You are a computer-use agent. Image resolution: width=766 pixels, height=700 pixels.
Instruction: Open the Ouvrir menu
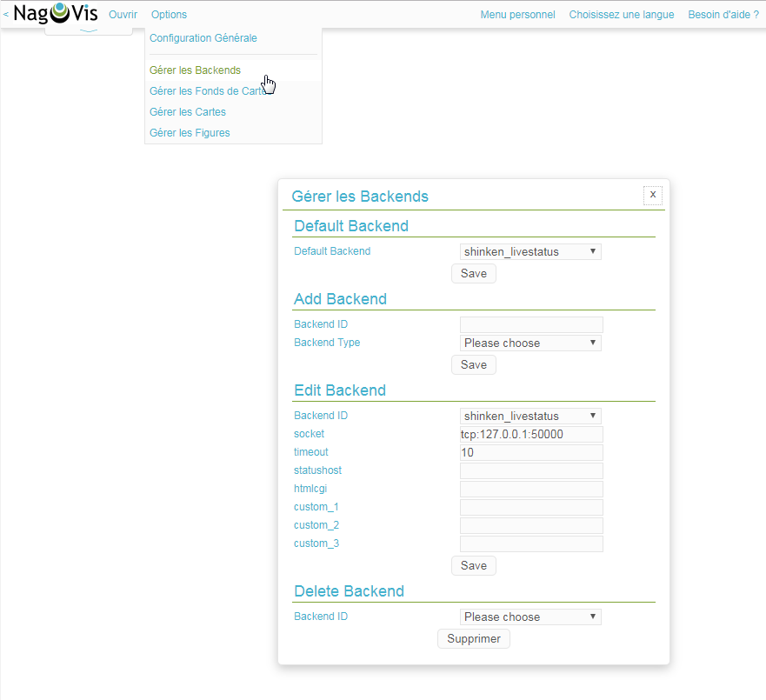[123, 15]
